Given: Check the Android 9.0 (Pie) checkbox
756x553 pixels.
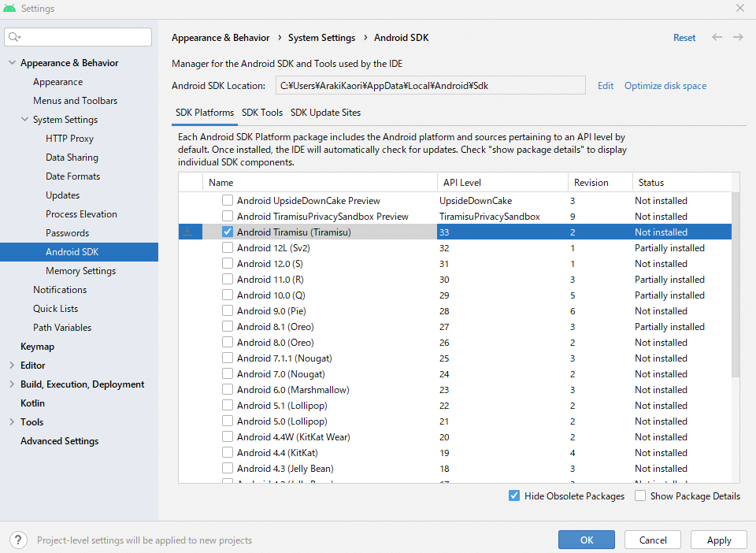Looking at the screenshot, I should (228, 310).
